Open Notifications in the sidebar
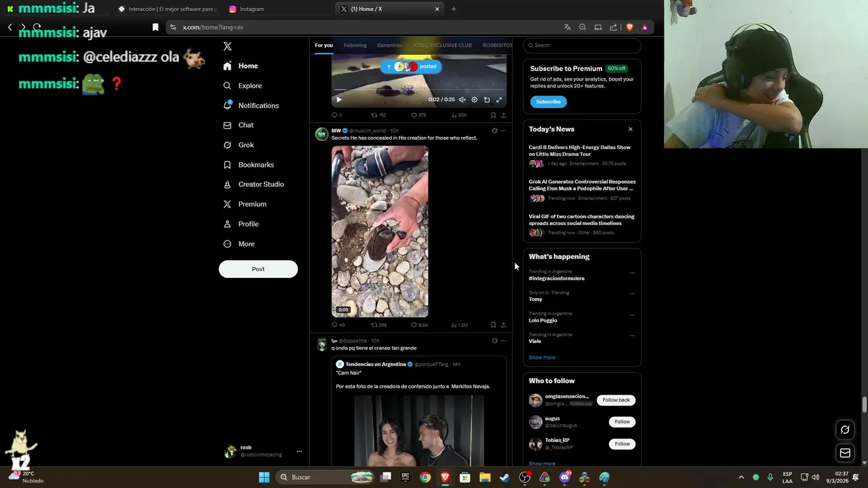The height and width of the screenshot is (488, 868). pyautogui.click(x=251, y=106)
